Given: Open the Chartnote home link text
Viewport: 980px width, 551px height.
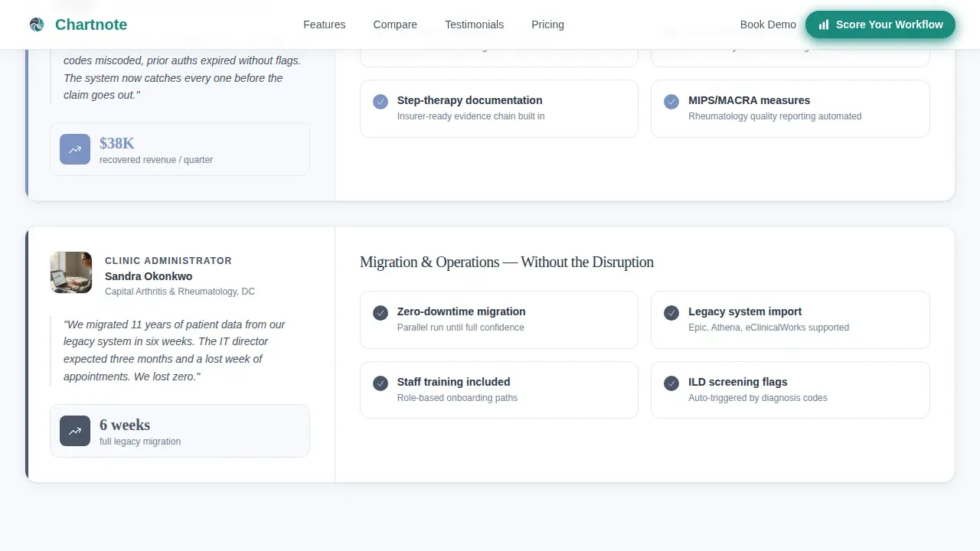Looking at the screenshot, I should tap(91, 24).
